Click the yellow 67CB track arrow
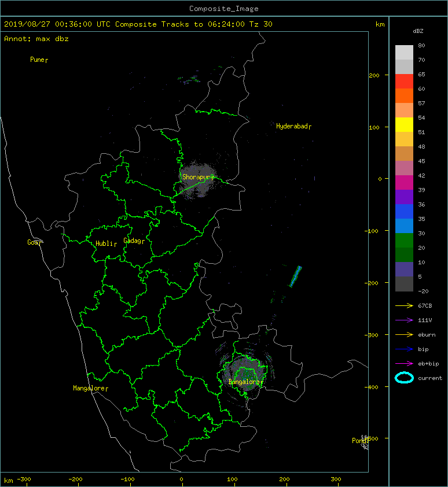The width and height of the screenshot is (448, 487). coord(404,305)
